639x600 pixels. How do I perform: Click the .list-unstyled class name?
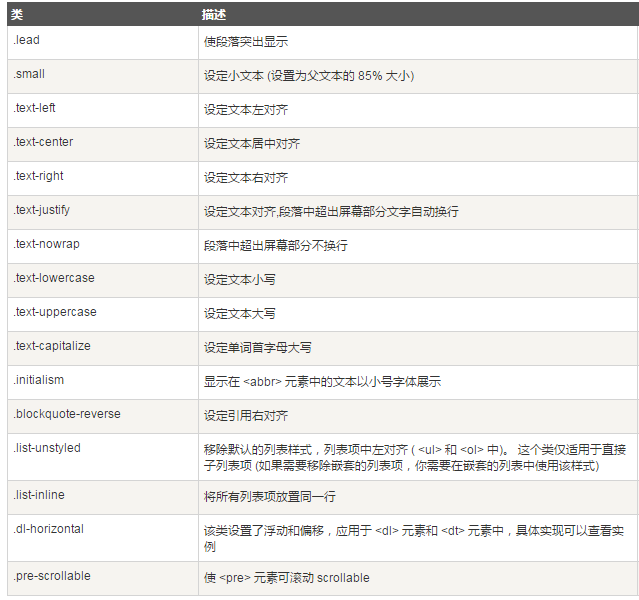click(x=47, y=448)
